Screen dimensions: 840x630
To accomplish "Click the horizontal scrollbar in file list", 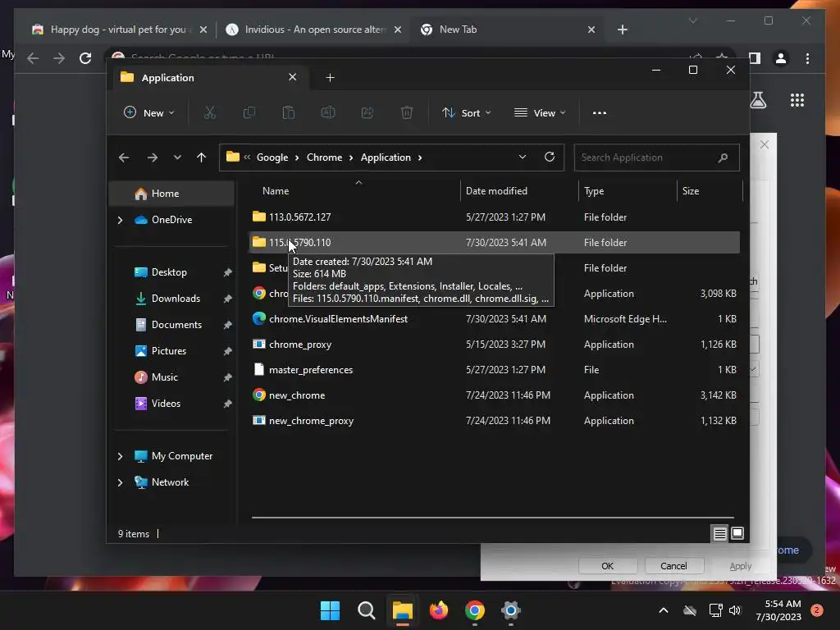I will tap(493, 518).
